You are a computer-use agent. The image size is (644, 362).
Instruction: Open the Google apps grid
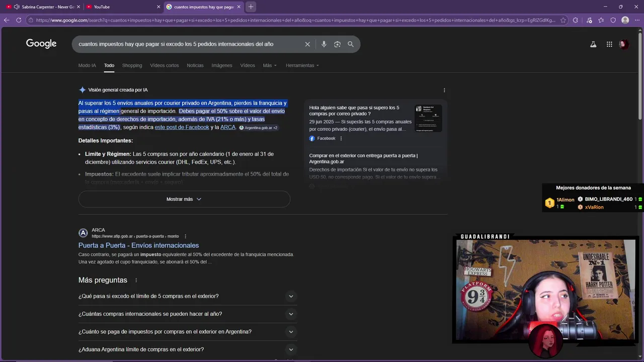(x=609, y=44)
